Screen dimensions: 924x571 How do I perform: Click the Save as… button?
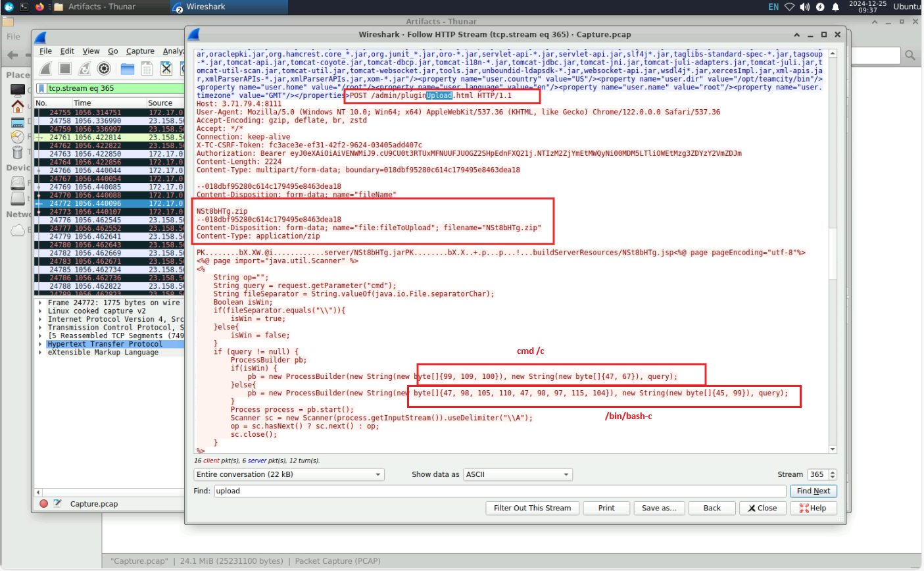pyautogui.click(x=659, y=508)
